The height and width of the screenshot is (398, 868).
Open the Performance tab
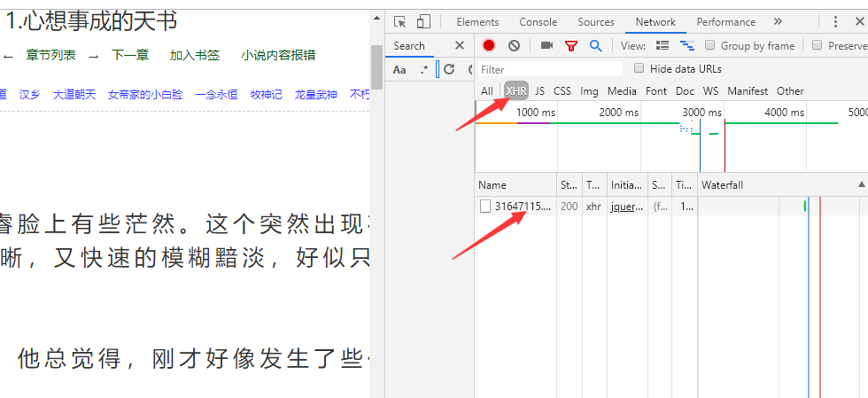pyautogui.click(x=725, y=22)
